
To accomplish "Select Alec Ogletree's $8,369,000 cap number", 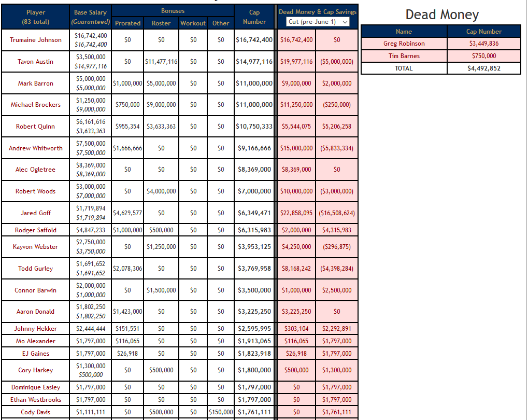I will coord(254,170).
